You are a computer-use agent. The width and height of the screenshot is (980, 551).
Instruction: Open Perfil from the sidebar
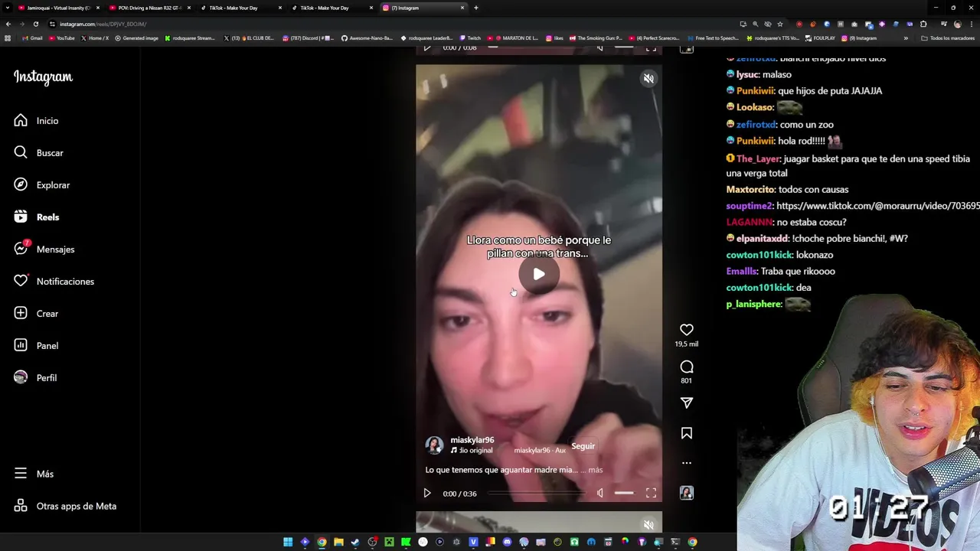(x=35, y=378)
